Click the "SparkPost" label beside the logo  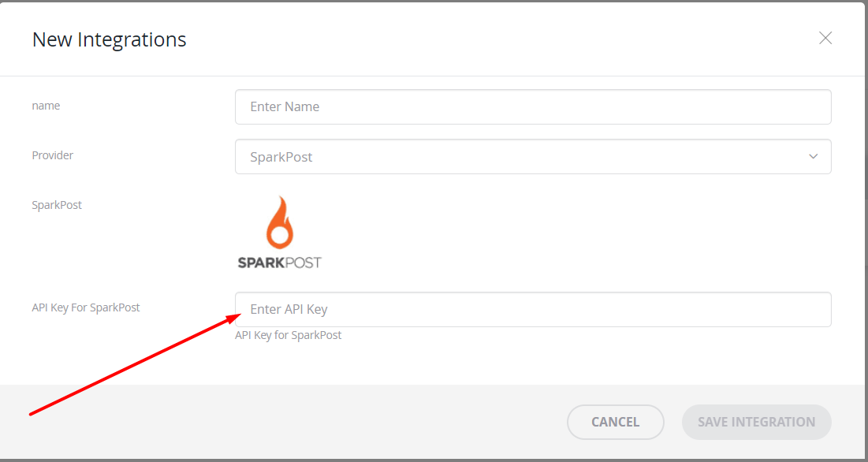[x=57, y=205]
